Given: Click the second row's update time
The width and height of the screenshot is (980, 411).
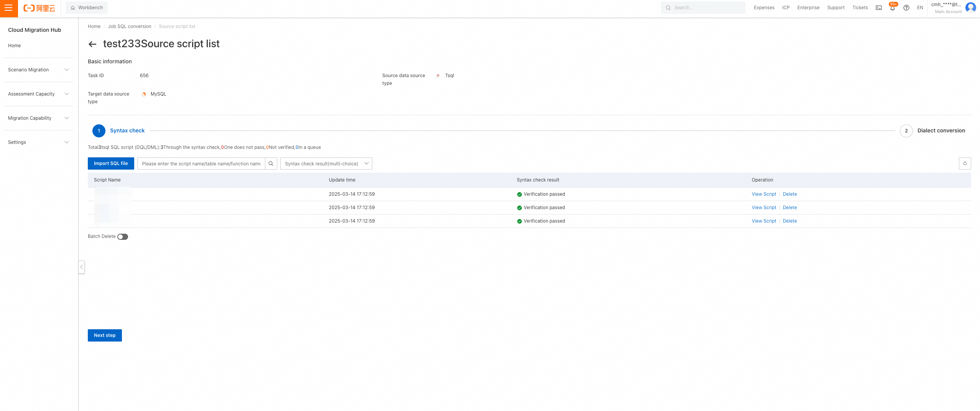Looking at the screenshot, I should tap(352, 208).
